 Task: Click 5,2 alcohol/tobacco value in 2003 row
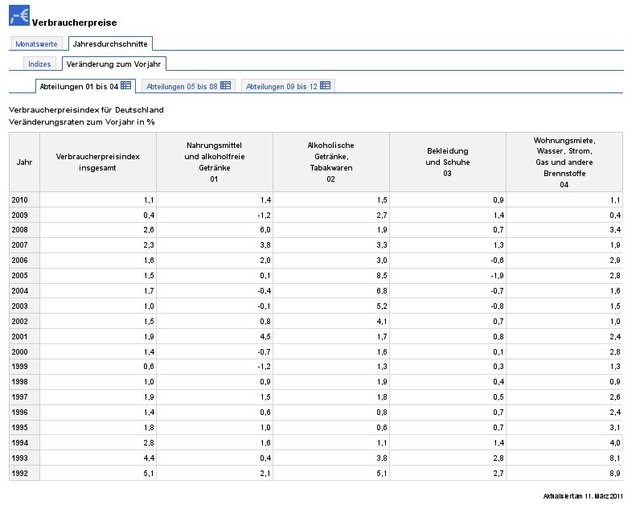[x=382, y=306]
